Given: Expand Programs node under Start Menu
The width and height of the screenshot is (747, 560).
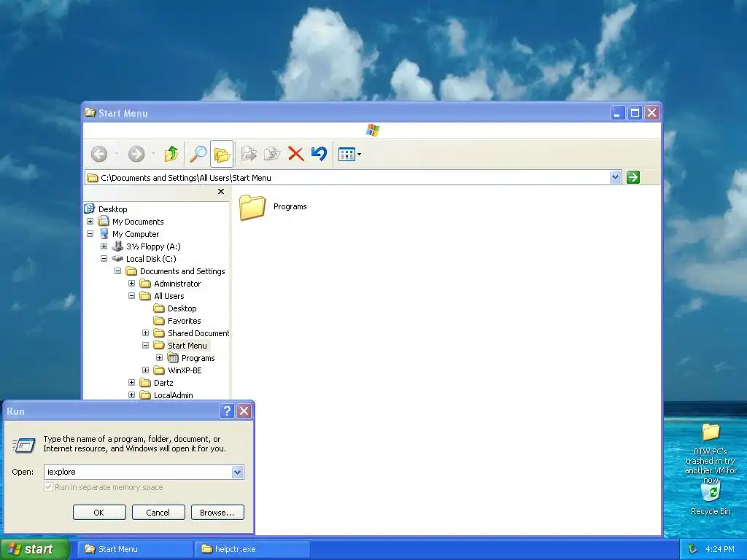Looking at the screenshot, I should pos(159,357).
